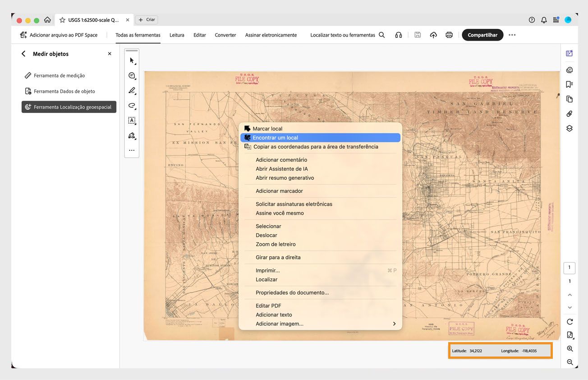
Task: Open the bookmarks panel icon
Action: coord(570,84)
